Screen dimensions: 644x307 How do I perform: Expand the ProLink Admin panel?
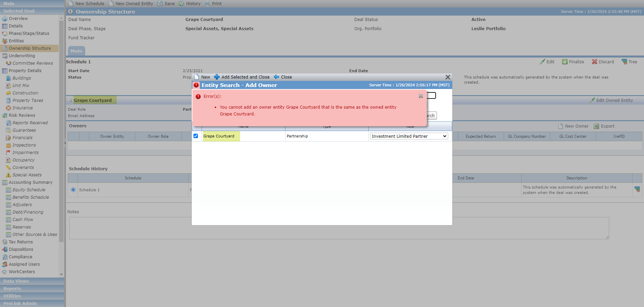pos(32,304)
